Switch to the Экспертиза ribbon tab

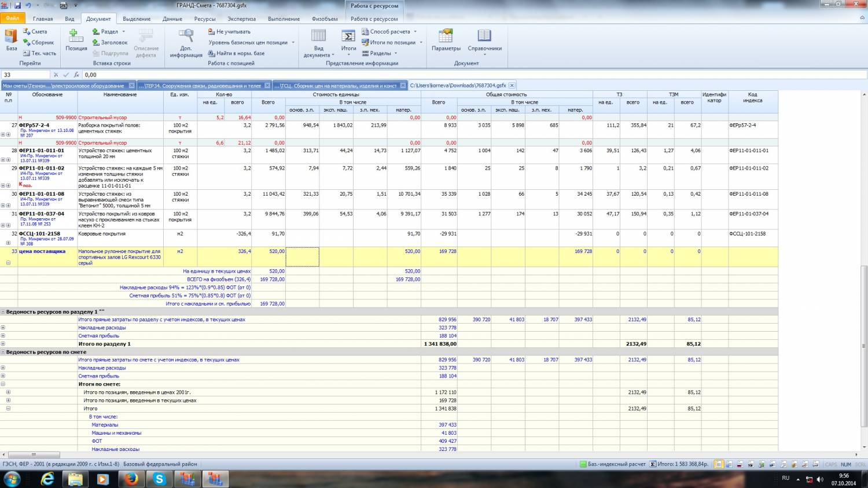(x=241, y=19)
